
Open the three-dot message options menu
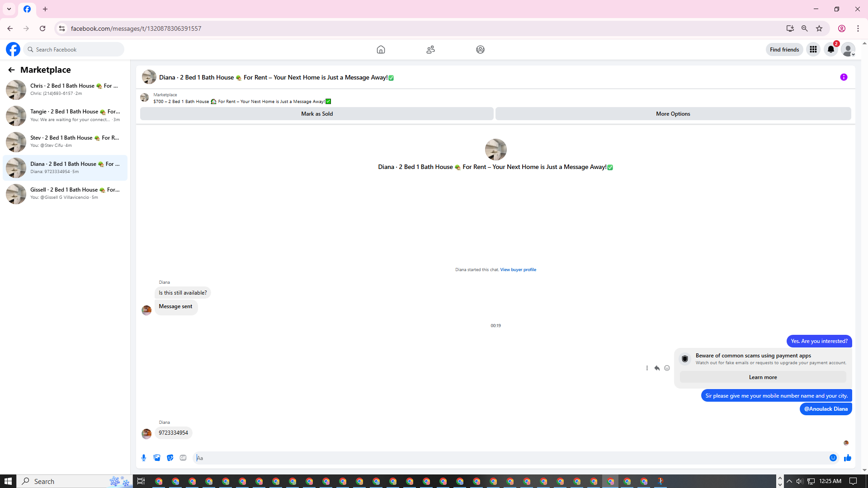(647, 368)
